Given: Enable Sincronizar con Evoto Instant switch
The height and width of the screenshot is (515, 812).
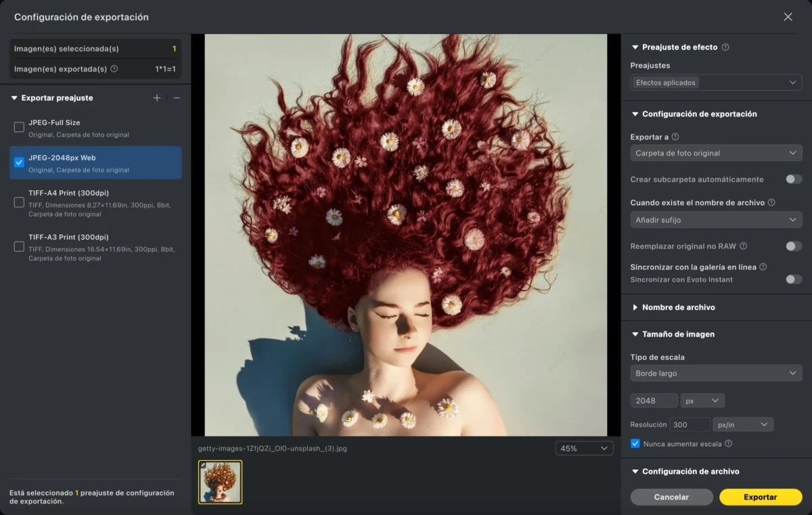Looking at the screenshot, I should [x=794, y=279].
